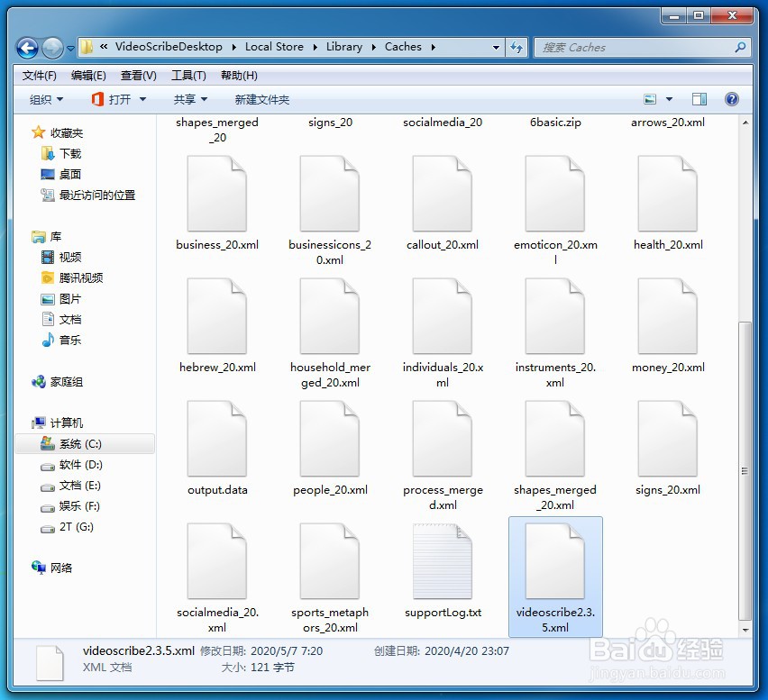Click the vertical scrollbar thumb

pos(745,471)
